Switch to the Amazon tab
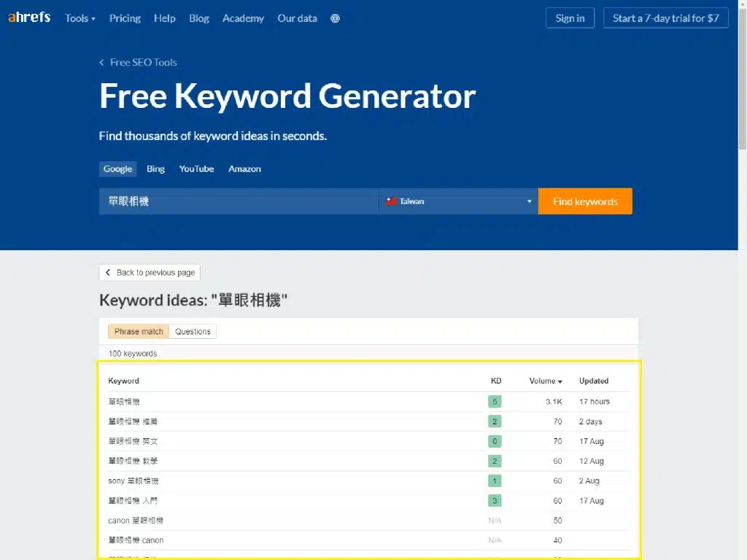 (x=244, y=169)
